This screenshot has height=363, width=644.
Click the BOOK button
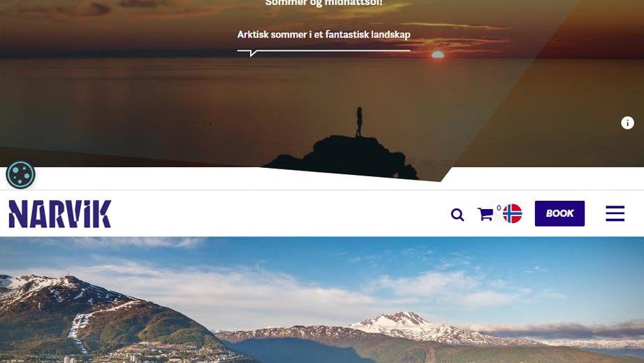(x=559, y=213)
